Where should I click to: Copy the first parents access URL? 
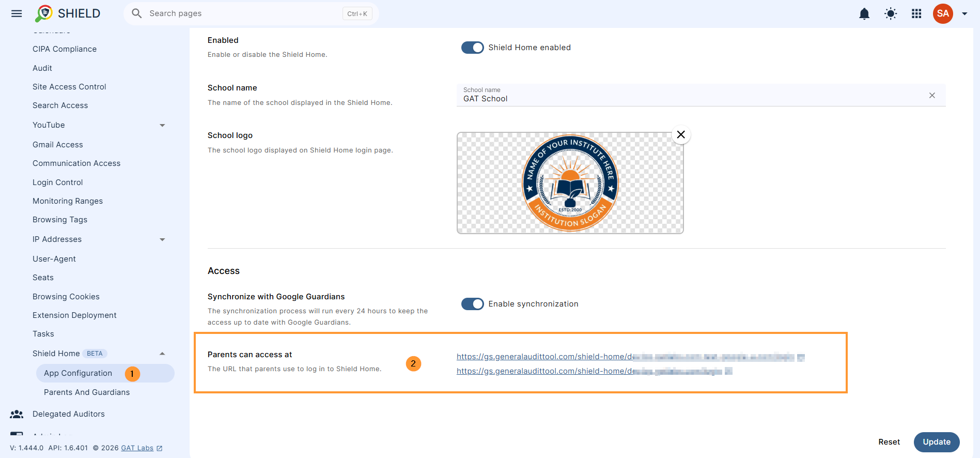(x=801, y=357)
